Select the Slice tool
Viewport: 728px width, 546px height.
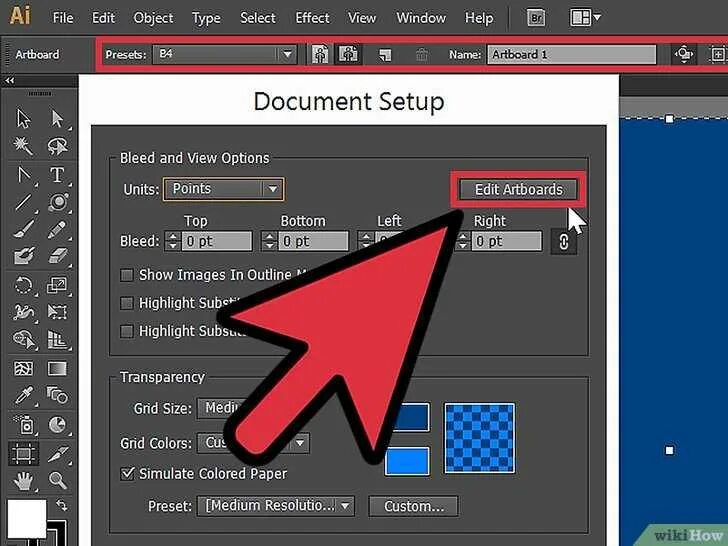point(57,453)
